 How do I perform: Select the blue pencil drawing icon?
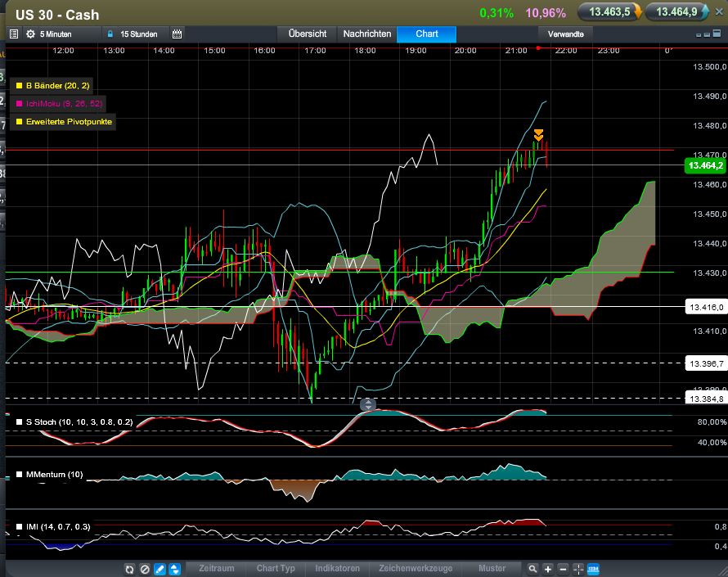[x=160, y=569]
